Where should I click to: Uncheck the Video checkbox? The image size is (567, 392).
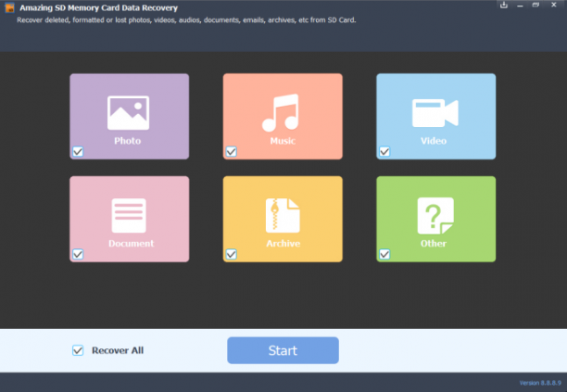[384, 152]
